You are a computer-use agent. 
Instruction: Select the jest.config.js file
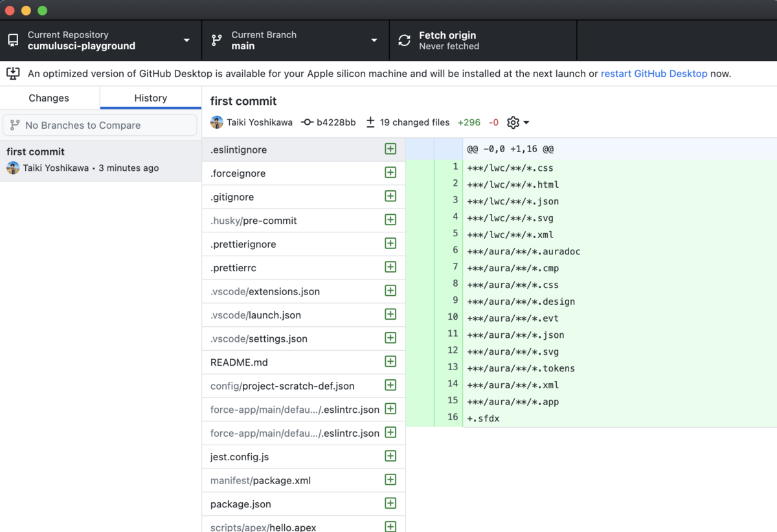pyautogui.click(x=240, y=457)
